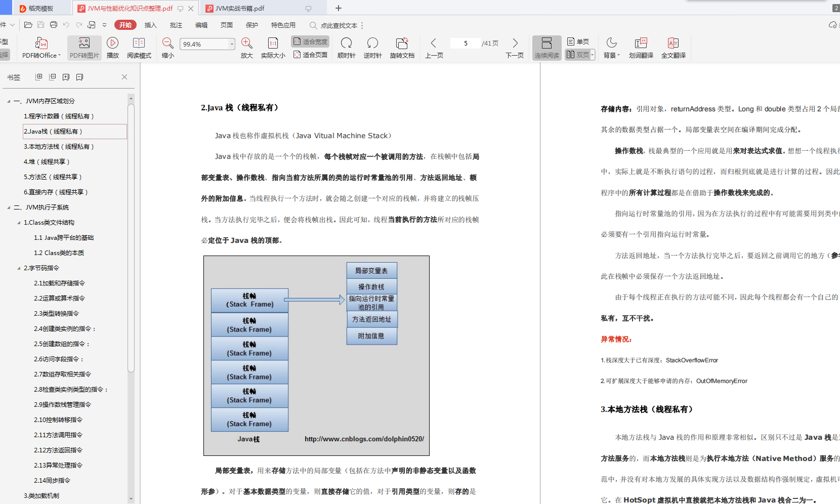Collapse 2.字节码指令 tree node

point(19,268)
